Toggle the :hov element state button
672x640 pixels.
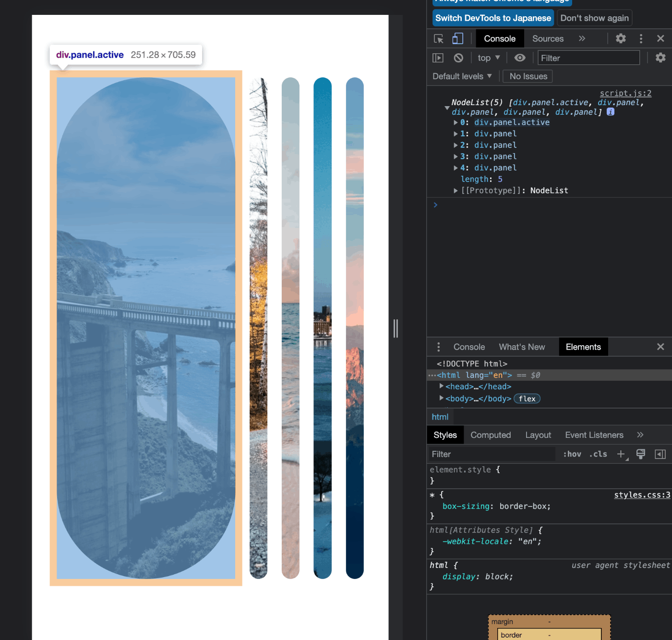click(572, 454)
